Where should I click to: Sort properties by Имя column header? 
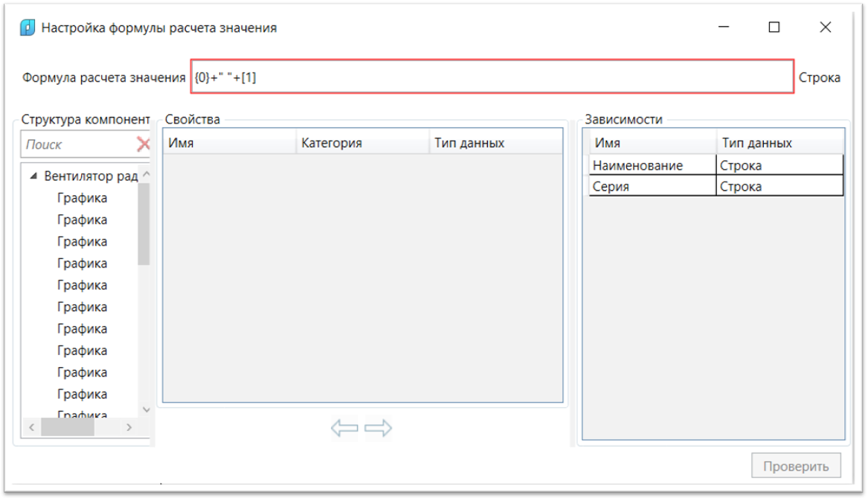(229, 143)
